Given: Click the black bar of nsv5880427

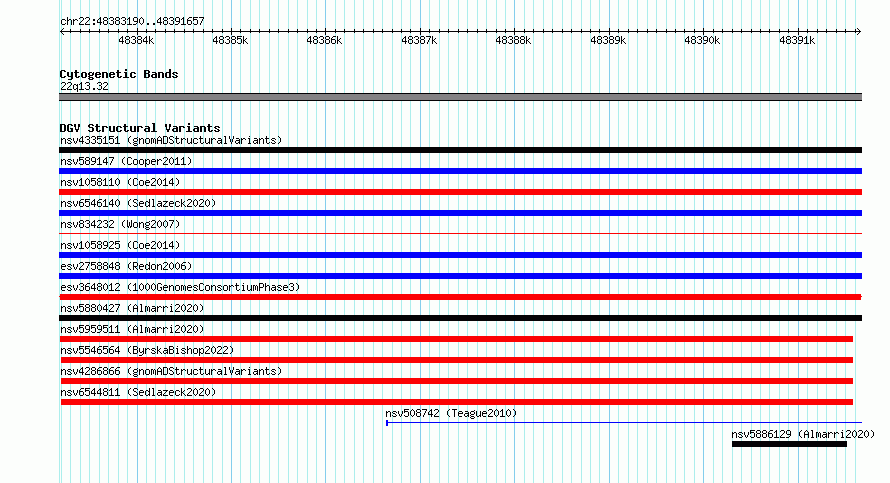Looking at the screenshot, I should click(x=460, y=318).
